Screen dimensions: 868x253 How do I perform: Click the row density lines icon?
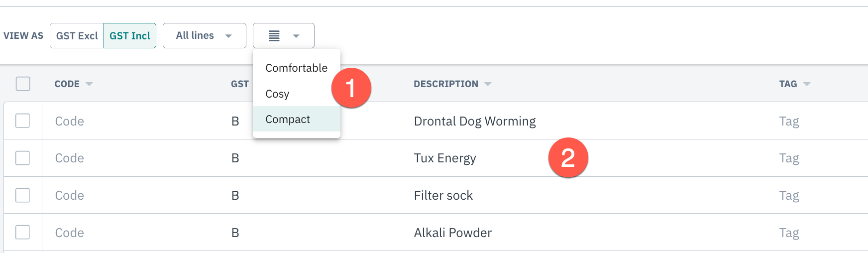point(274,36)
